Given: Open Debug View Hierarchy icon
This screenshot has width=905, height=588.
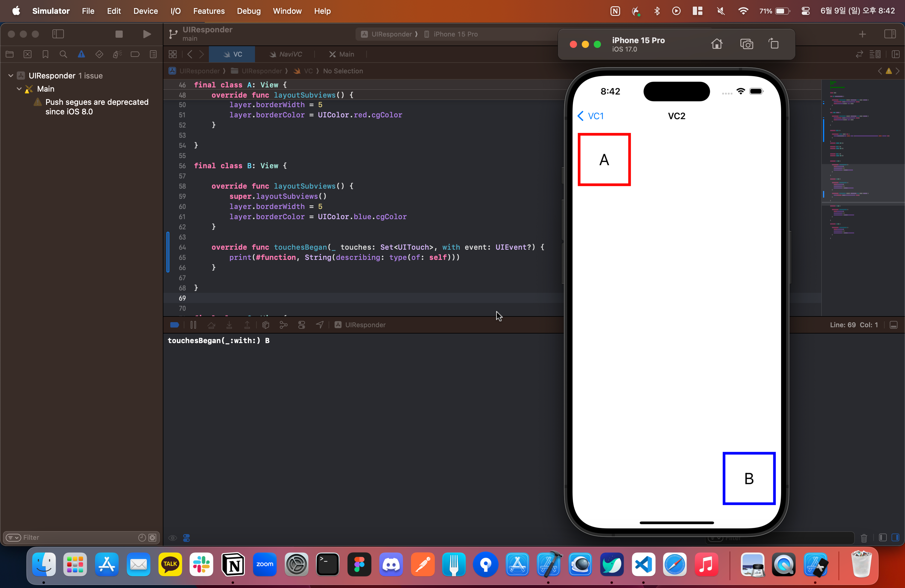Looking at the screenshot, I should click(x=266, y=325).
